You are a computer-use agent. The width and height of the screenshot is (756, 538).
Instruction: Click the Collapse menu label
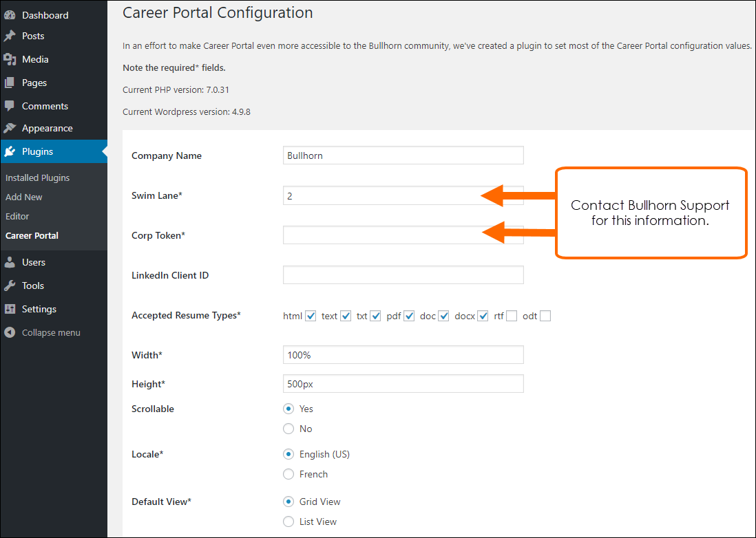click(x=51, y=332)
